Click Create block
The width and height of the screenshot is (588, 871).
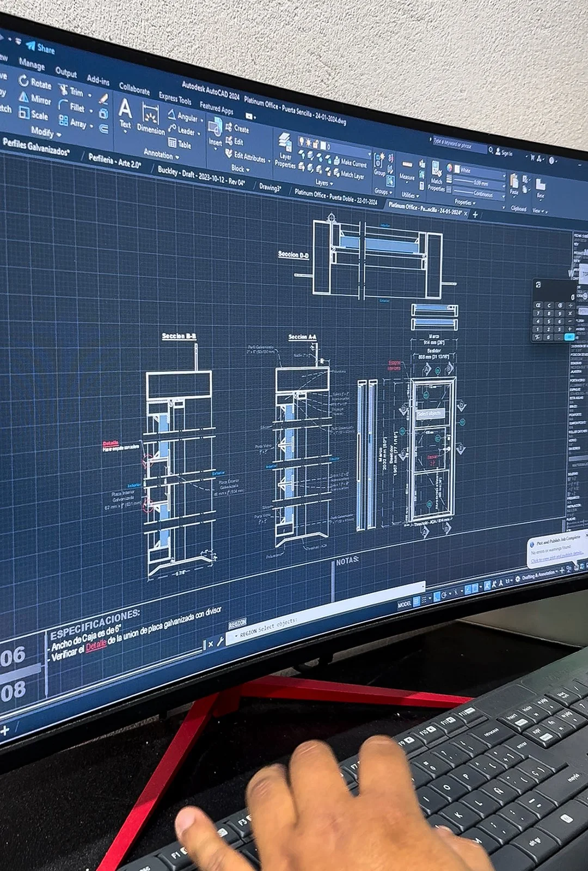[x=237, y=128]
